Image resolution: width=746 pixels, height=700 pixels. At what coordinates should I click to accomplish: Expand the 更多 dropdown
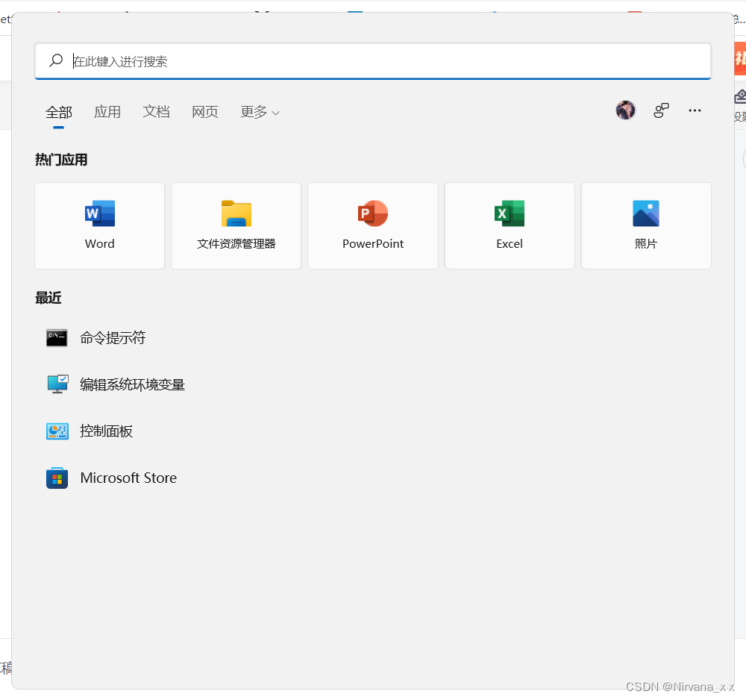coord(260,112)
